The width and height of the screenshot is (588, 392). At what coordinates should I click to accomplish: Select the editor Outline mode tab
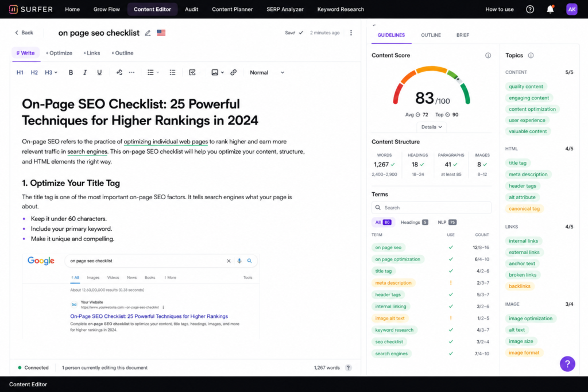[x=122, y=53]
